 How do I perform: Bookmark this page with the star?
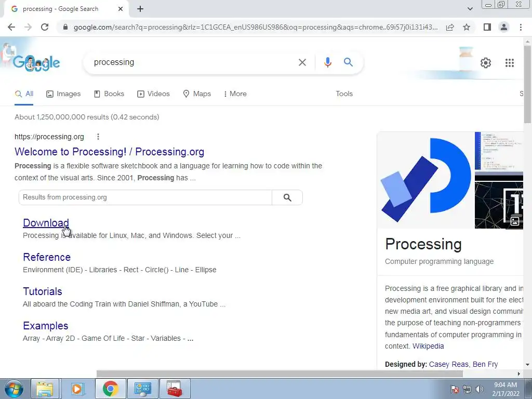tap(467, 27)
